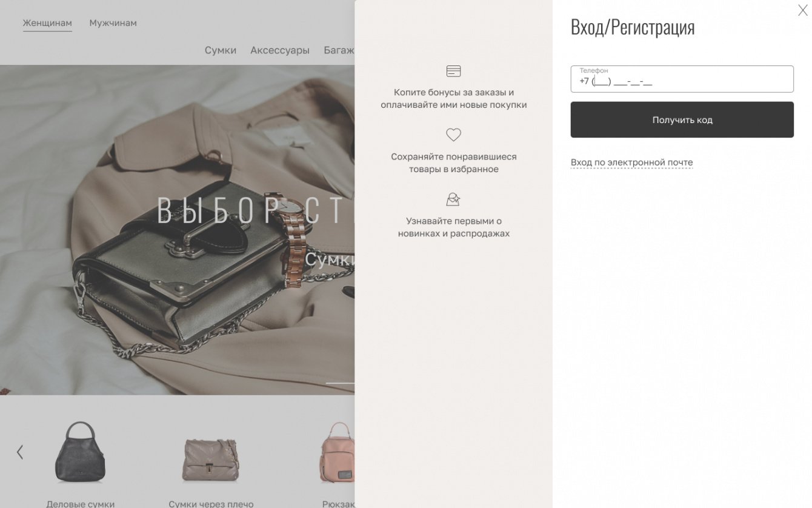This screenshot has height=508, width=812.
Task: Click the newsletter envelope icon
Action: [453, 199]
